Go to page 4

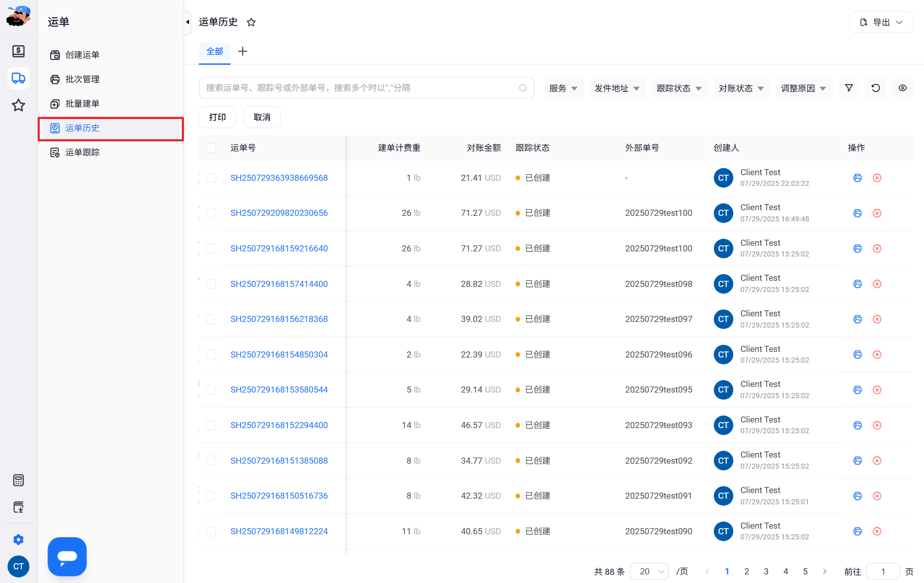point(785,571)
